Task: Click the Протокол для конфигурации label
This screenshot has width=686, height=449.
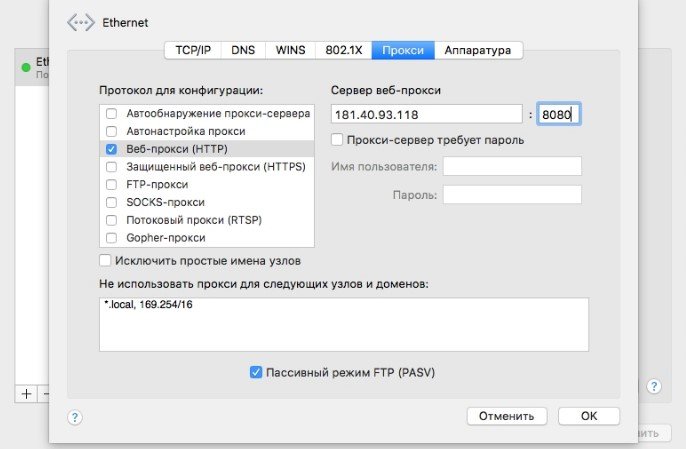Action: pos(181,90)
